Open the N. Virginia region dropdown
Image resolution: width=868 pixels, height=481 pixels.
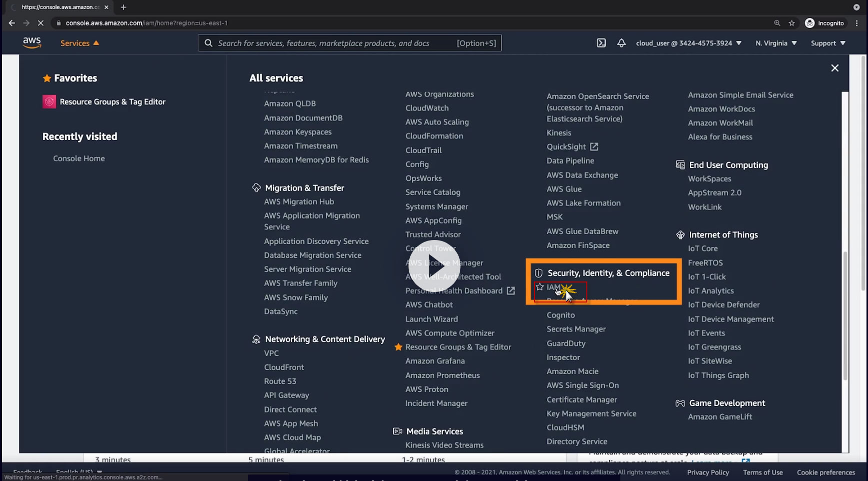[x=776, y=43]
